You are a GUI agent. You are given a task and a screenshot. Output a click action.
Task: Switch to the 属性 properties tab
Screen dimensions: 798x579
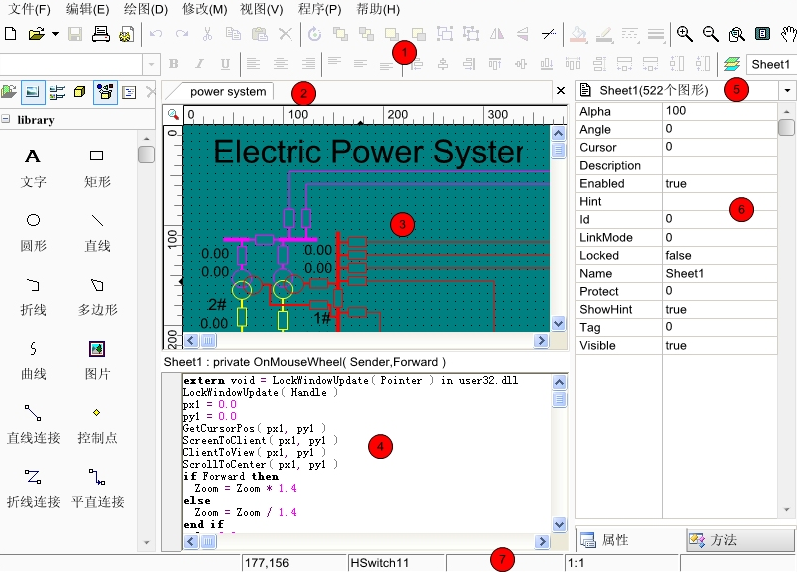coord(630,539)
